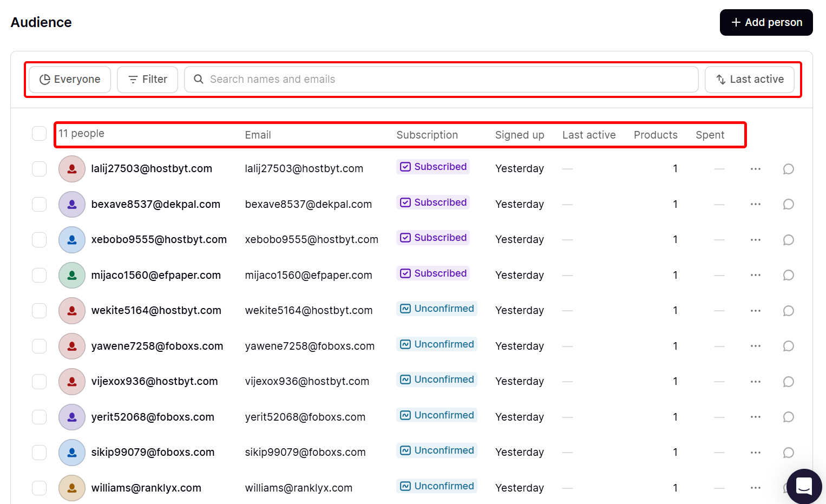The image size is (826, 504).
Task: Focus the Search names and emails field
Action: point(441,80)
